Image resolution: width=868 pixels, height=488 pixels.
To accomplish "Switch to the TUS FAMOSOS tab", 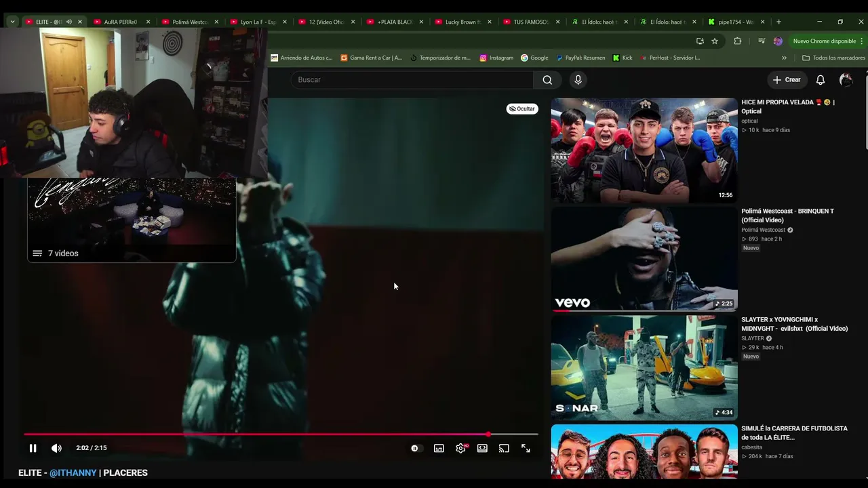I will click(531, 22).
